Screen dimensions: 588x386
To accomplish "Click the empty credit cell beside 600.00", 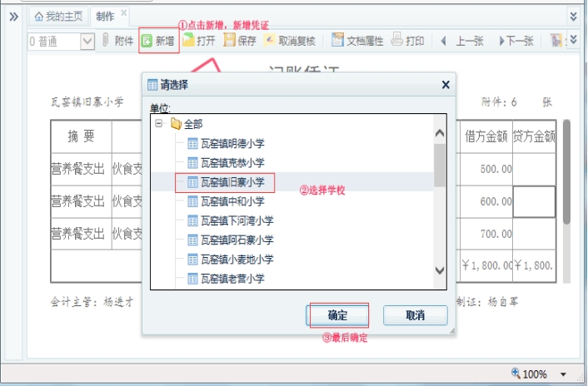I will (534, 202).
